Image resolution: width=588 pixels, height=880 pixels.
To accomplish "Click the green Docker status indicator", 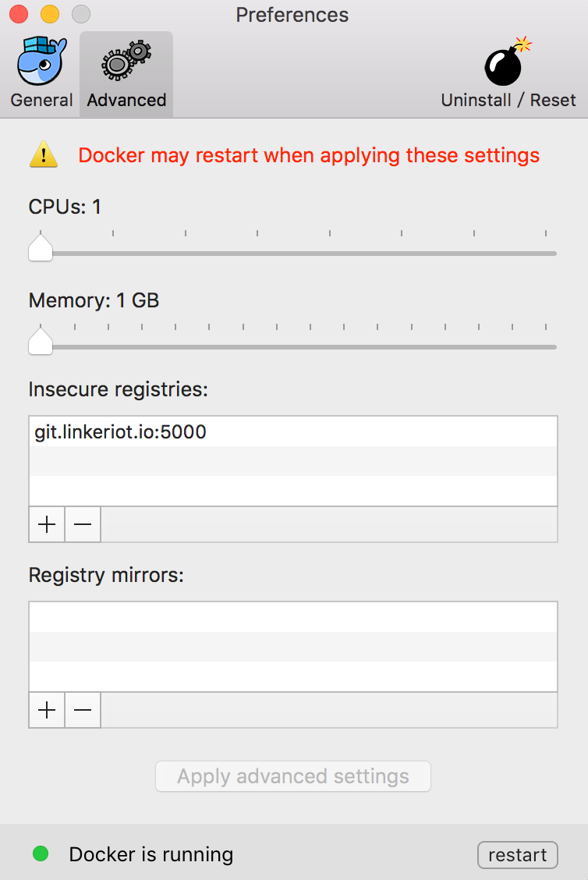I will [41, 854].
